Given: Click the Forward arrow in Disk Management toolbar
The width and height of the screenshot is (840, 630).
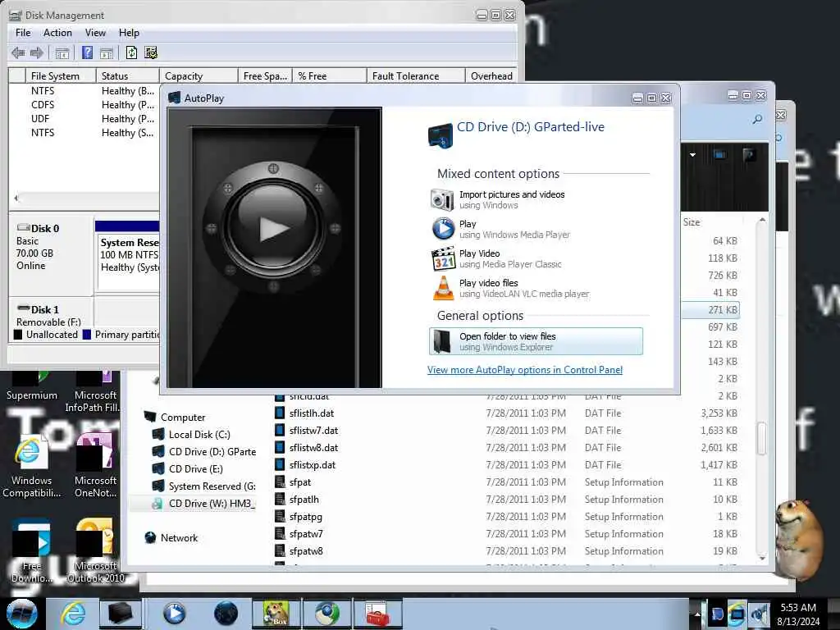Looking at the screenshot, I should [x=36, y=52].
